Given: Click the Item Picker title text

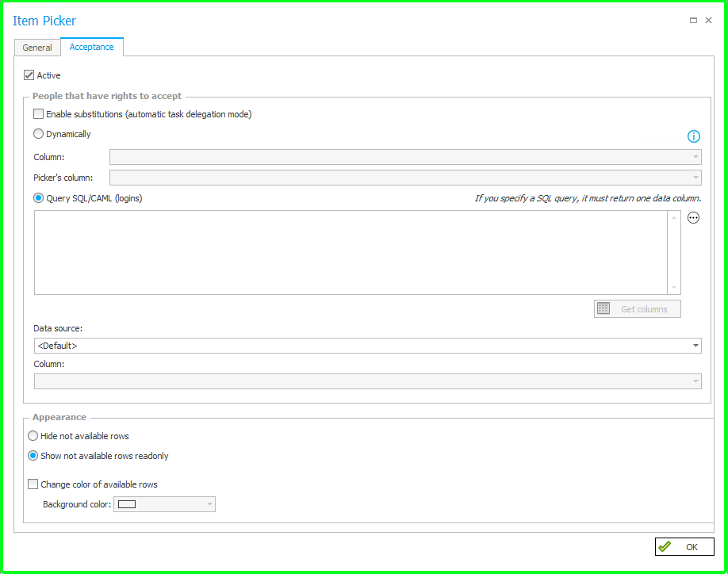Looking at the screenshot, I should click(44, 21).
